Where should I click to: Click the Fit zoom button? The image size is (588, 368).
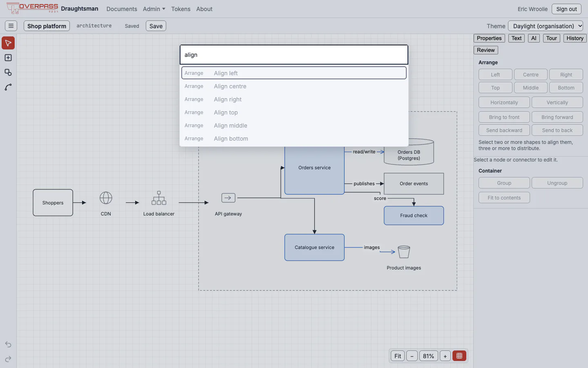398,356
